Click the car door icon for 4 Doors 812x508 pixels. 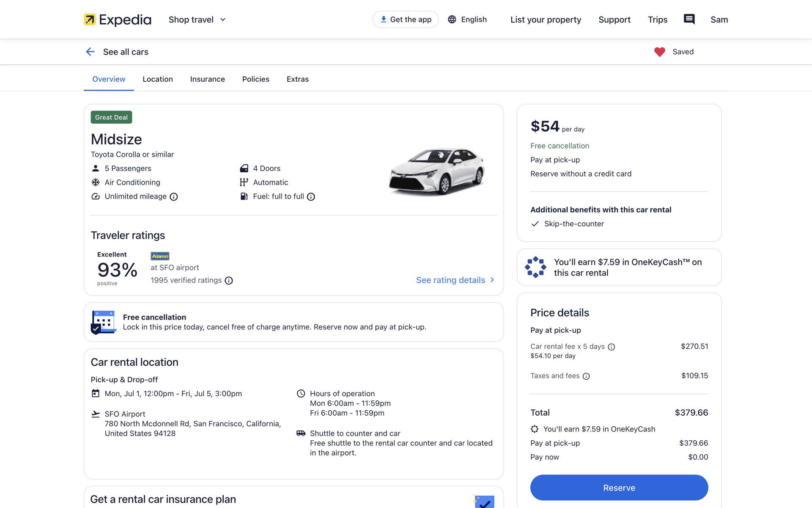click(244, 168)
